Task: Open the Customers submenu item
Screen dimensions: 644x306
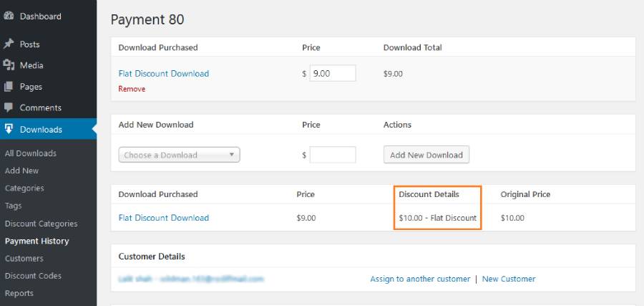Action: click(24, 259)
